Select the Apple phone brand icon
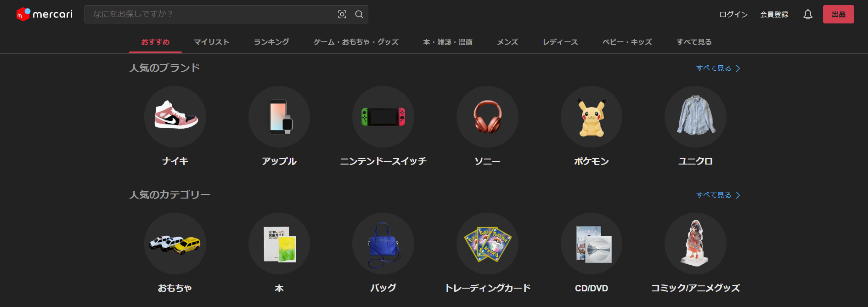Image resolution: width=868 pixels, height=307 pixels. coord(279,117)
